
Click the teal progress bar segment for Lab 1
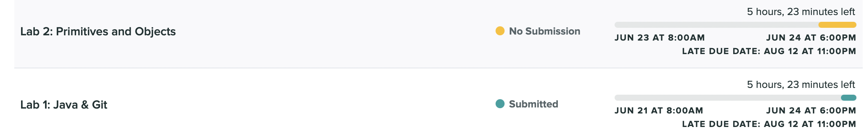tap(848, 98)
